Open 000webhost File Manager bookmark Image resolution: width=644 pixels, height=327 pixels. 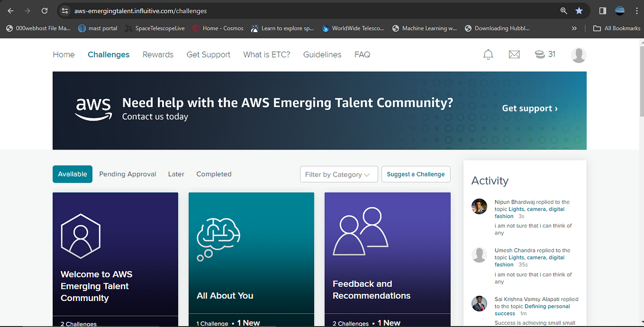(x=38, y=28)
